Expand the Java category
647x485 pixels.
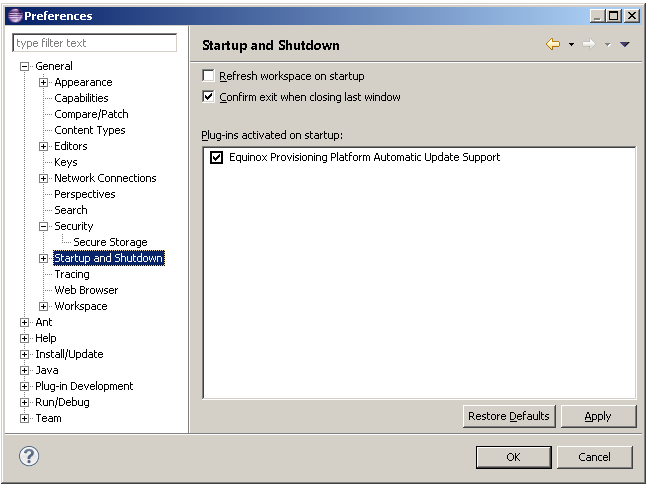coord(25,370)
